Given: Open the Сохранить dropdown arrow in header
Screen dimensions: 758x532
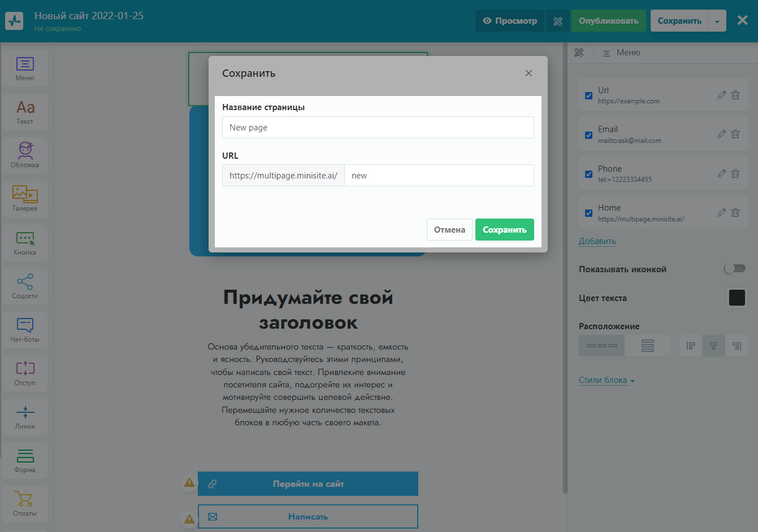Looking at the screenshot, I should point(717,21).
